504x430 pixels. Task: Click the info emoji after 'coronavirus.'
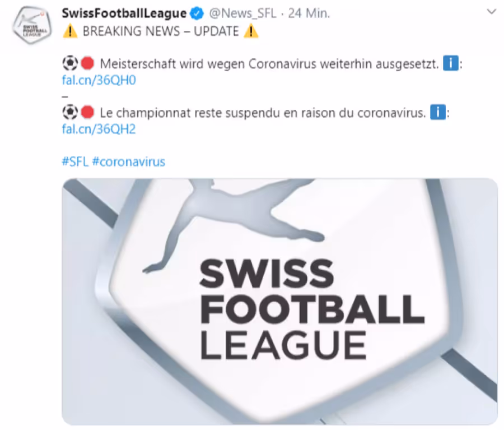[x=438, y=112]
